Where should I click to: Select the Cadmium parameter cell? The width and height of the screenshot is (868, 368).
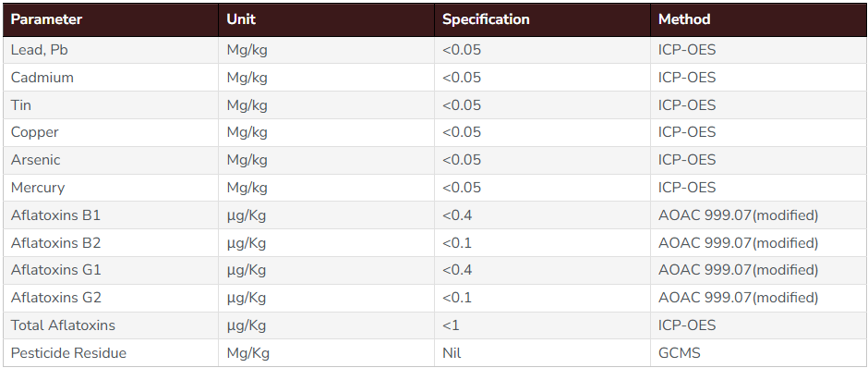click(111, 78)
